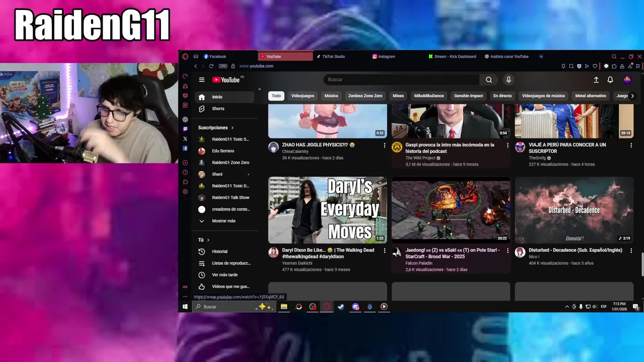Screen dimensions: 644x362
Task: Open ChatGPT panel in Opera sidebar
Action: (x=185, y=119)
